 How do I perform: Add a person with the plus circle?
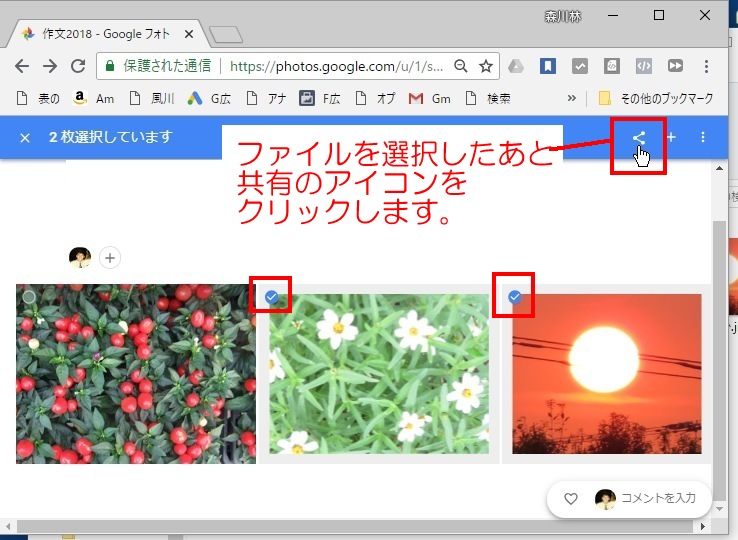tap(110, 258)
